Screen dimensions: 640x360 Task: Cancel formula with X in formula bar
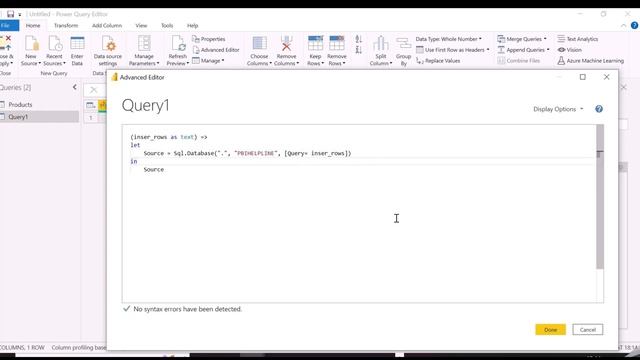(93, 90)
